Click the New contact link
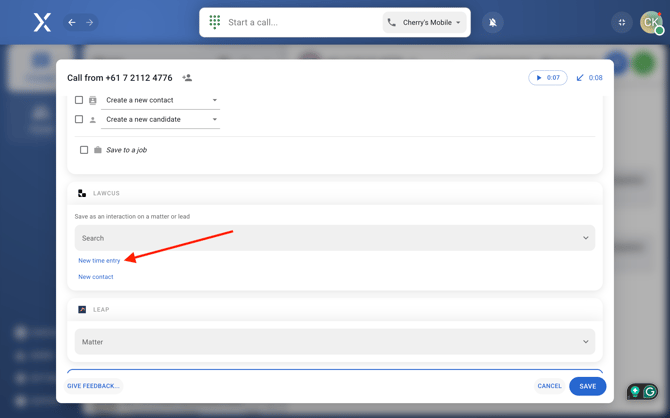The image size is (670, 418). pyautogui.click(x=96, y=277)
